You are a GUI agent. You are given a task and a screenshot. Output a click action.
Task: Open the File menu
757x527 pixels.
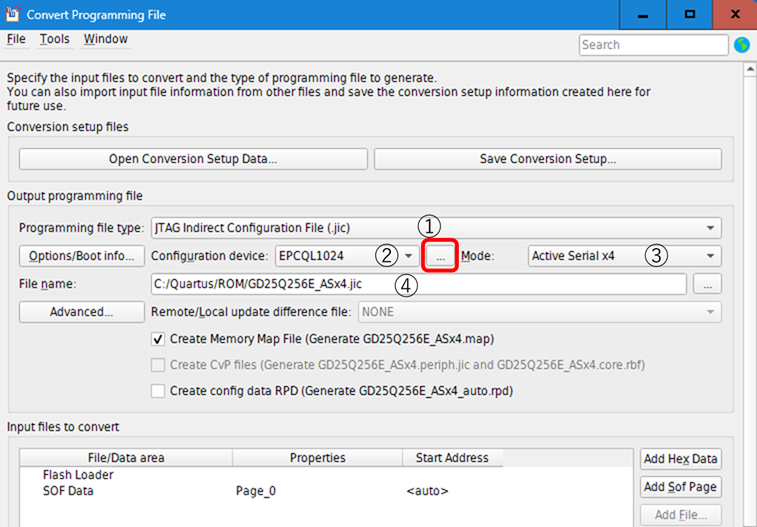click(x=16, y=39)
